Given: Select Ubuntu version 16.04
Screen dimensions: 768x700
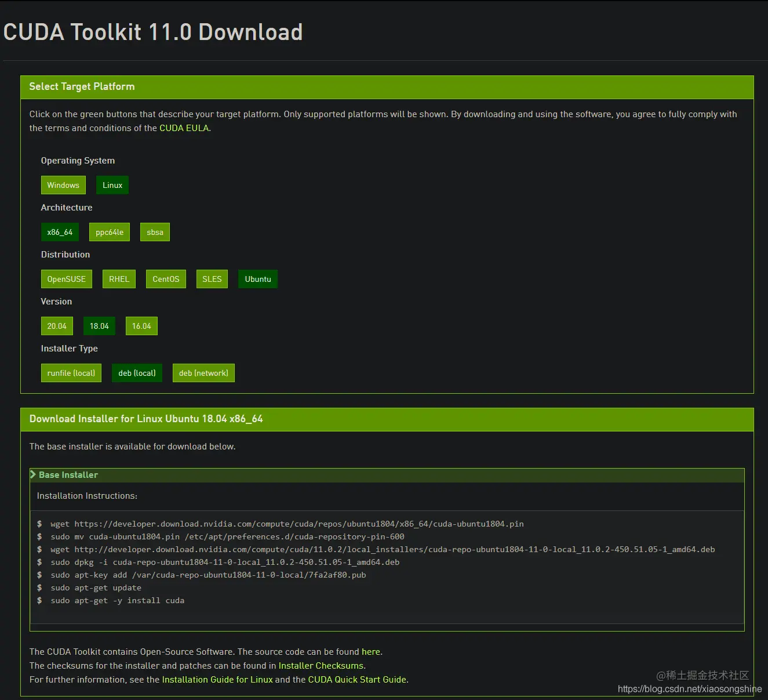Looking at the screenshot, I should click(x=141, y=326).
